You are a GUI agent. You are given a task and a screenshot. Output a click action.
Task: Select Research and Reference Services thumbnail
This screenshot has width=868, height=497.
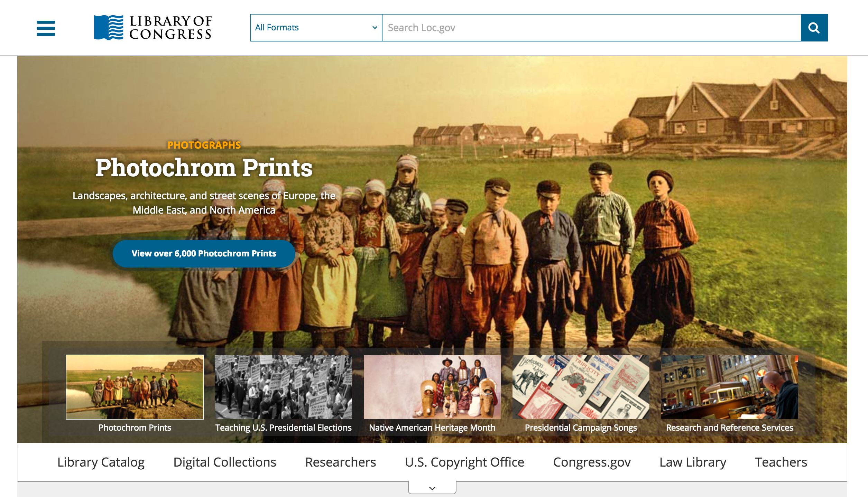729,387
